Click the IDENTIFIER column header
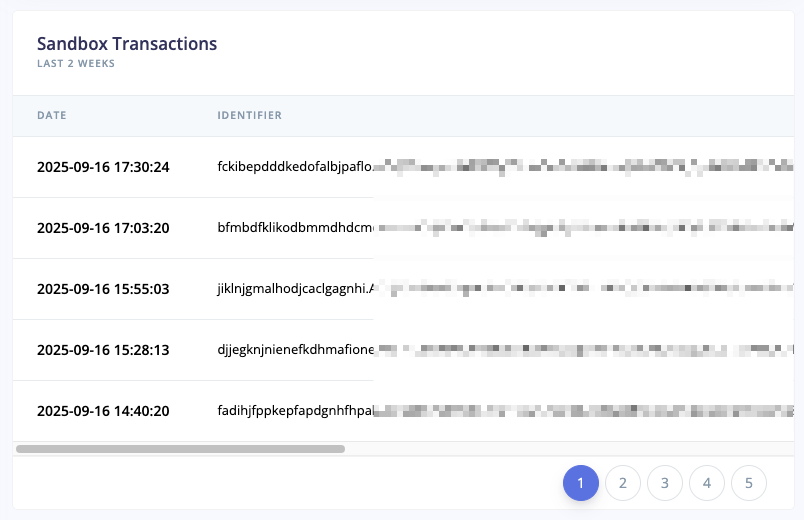Screen dimensions: 804x520 click(249, 116)
